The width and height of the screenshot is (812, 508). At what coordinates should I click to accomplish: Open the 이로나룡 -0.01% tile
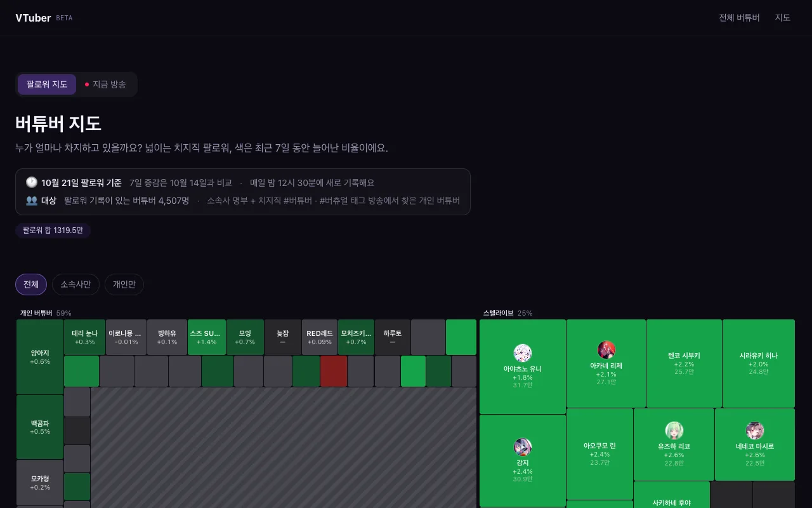tap(126, 337)
